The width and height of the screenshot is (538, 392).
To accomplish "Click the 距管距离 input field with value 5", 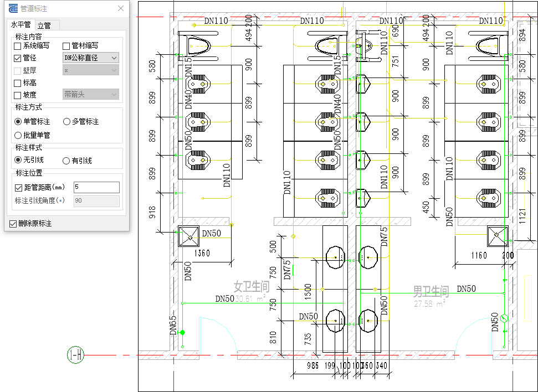I will [97, 187].
